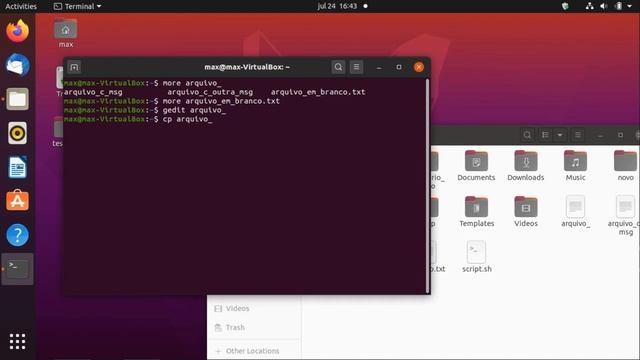Click the Terminal title max@max-VirtualBox
The height and width of the screenshot is (360, 640).
point(247,67)
